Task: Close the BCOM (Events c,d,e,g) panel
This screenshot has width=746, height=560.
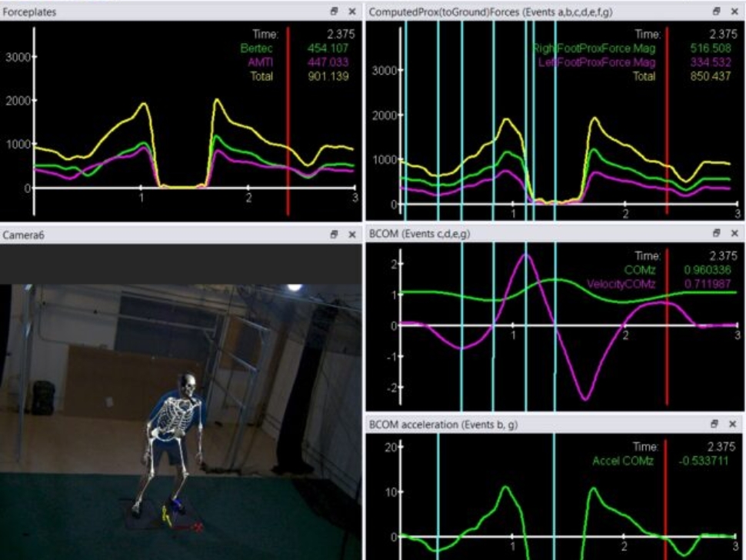Action: (734, 232)
